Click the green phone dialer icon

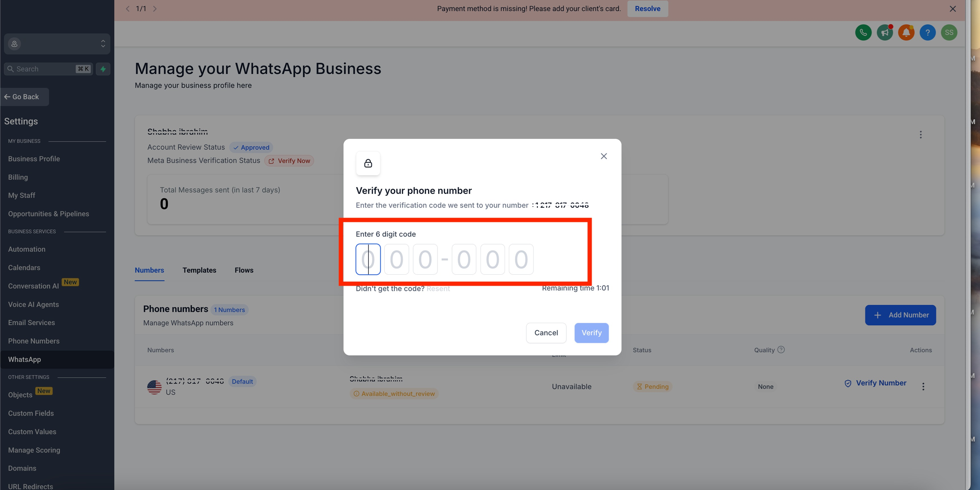pyautogui.click(x=863, y=32)
